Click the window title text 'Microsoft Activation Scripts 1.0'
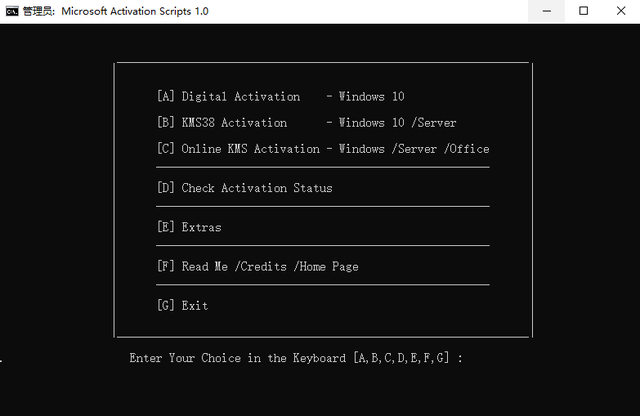This screenshot has width=640, height=416. tap(135, 11)
